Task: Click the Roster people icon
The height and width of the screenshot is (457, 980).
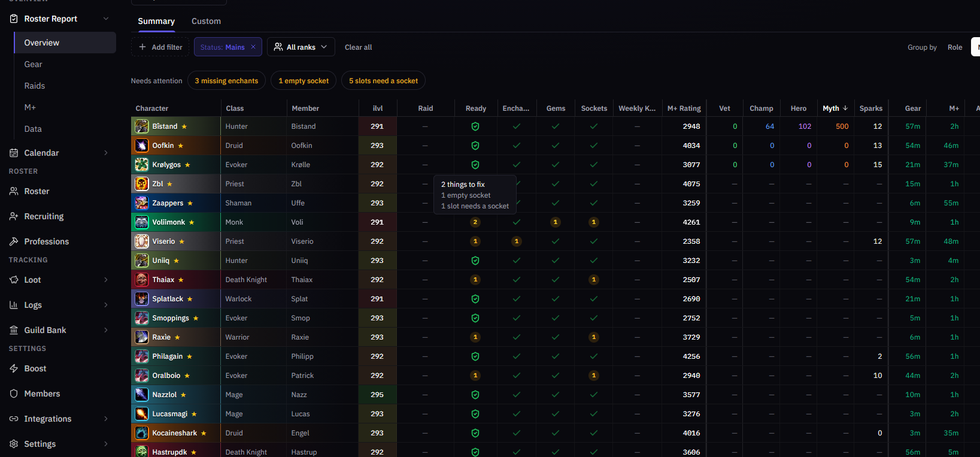Action: click(14, 191)
